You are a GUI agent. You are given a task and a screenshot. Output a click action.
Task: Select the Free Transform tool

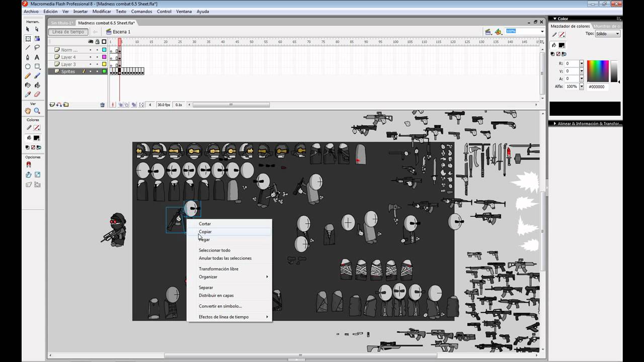click(28, 39)
